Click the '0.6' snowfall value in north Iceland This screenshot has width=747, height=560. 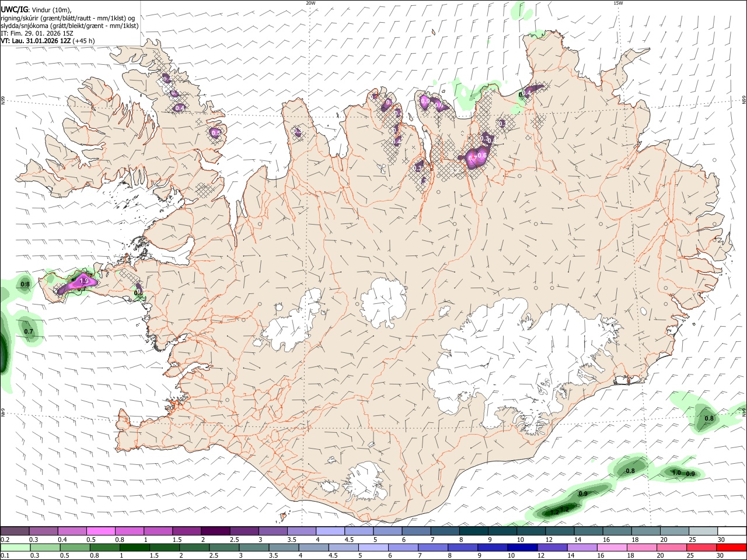[482, 155]
